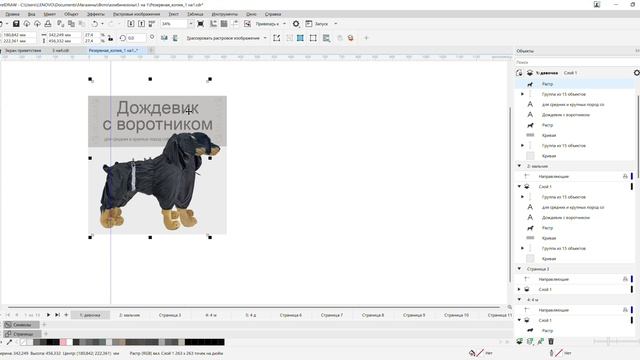This screenshot has width=640, height=360.
Task: Toggle lock on Направляющие under 2: мальчик
Action: click(625, 176)
